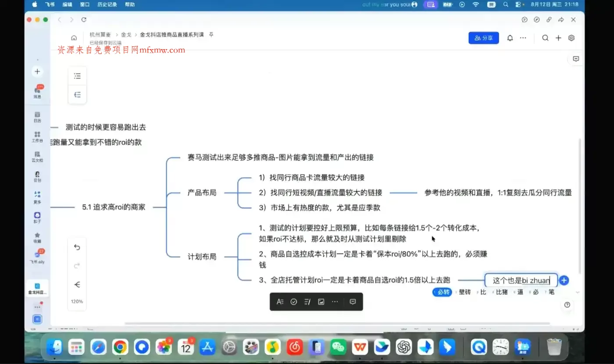The image size is (614, 364).
Task: Open the 120% zoom level control
Action: (77, 302)
